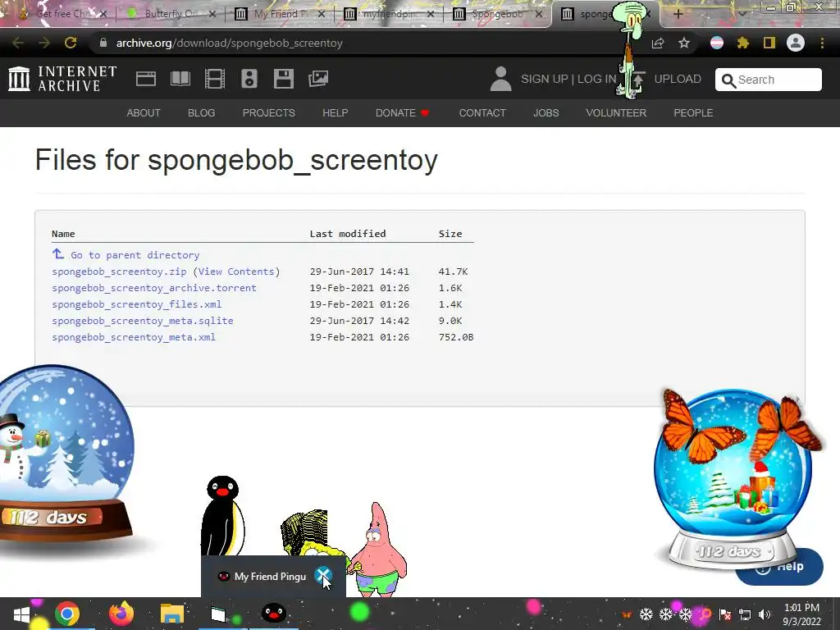The width and height of the screenshot is (840, 630).
Task: Click the 29-Jun-2017 14:41 date
Action: 359,272
